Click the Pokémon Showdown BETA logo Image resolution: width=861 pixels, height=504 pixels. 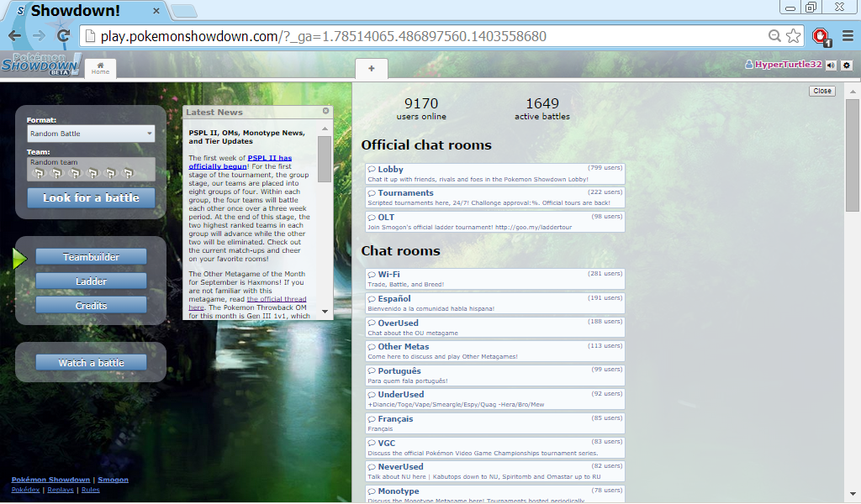40,64
